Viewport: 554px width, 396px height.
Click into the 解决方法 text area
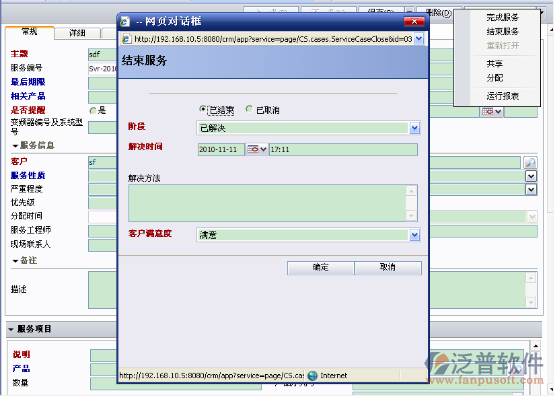coord(267,203)
